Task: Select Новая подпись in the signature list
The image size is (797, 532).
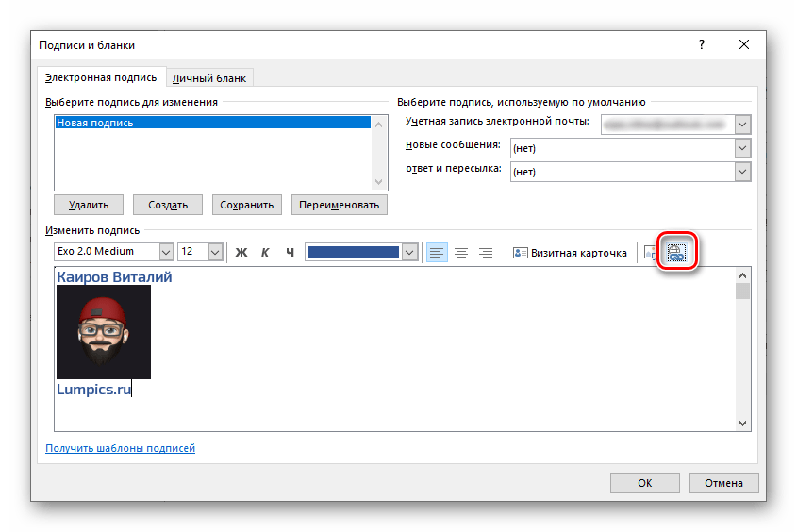Action: (x=213, y=123)
